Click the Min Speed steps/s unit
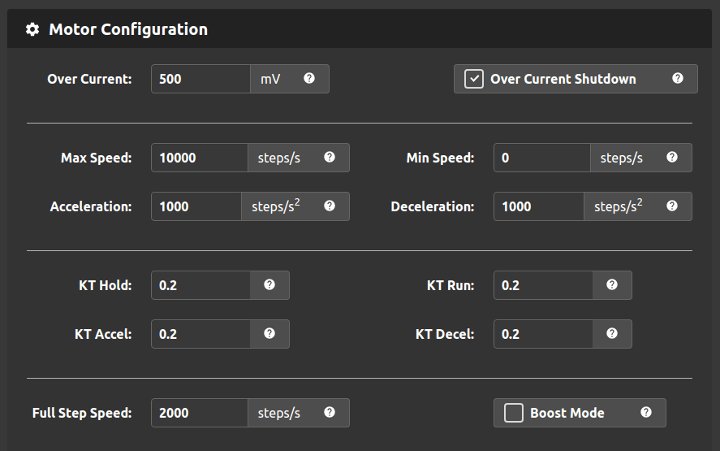The image size is (720, 451). (x=621, y=158)
